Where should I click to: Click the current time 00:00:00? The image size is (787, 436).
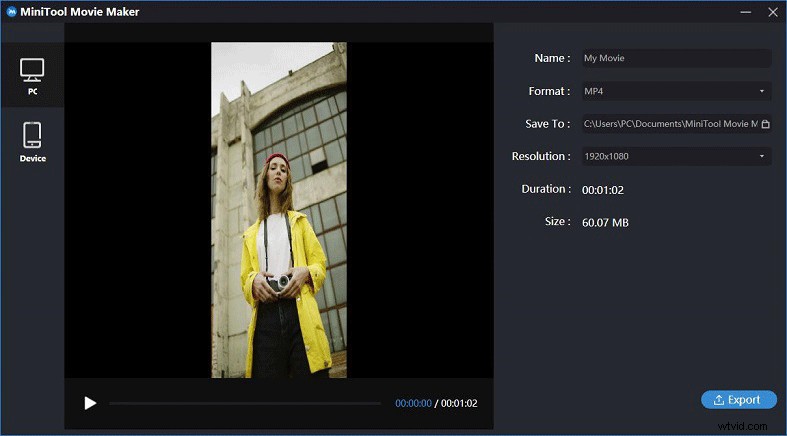point(413,403)
